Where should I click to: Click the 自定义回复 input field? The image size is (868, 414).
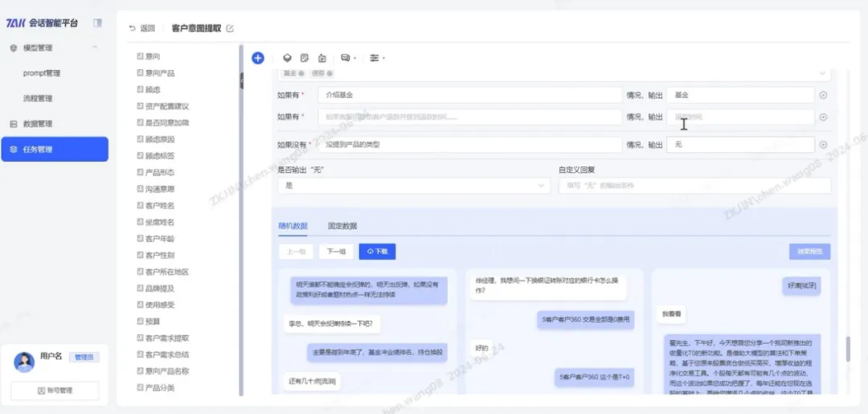[x=694, y=186]
